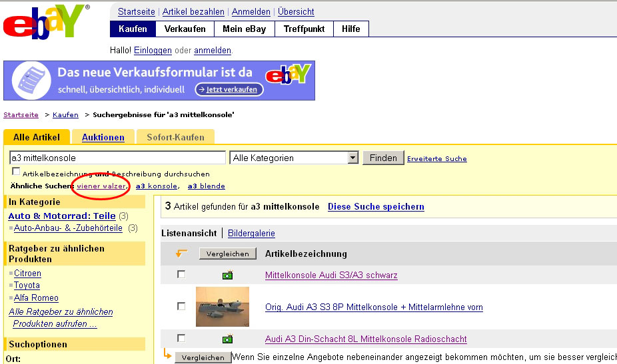Click similar search wiener walzer
The height and width of the screenshot is (364, 617).
pyautogui.click(x=101, y=186)
